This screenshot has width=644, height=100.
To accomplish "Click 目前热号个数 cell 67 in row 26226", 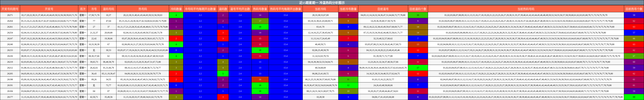I will 634,56.
